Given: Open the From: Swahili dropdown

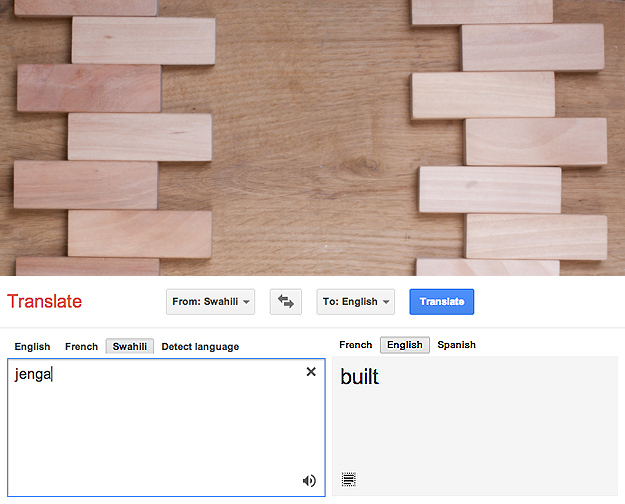Looking at the screenshot, I should tap(210, 302).
